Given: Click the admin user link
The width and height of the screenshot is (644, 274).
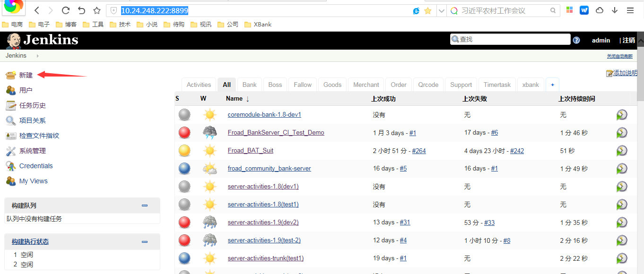Looking at the screenshot, I should pos(601,40).
